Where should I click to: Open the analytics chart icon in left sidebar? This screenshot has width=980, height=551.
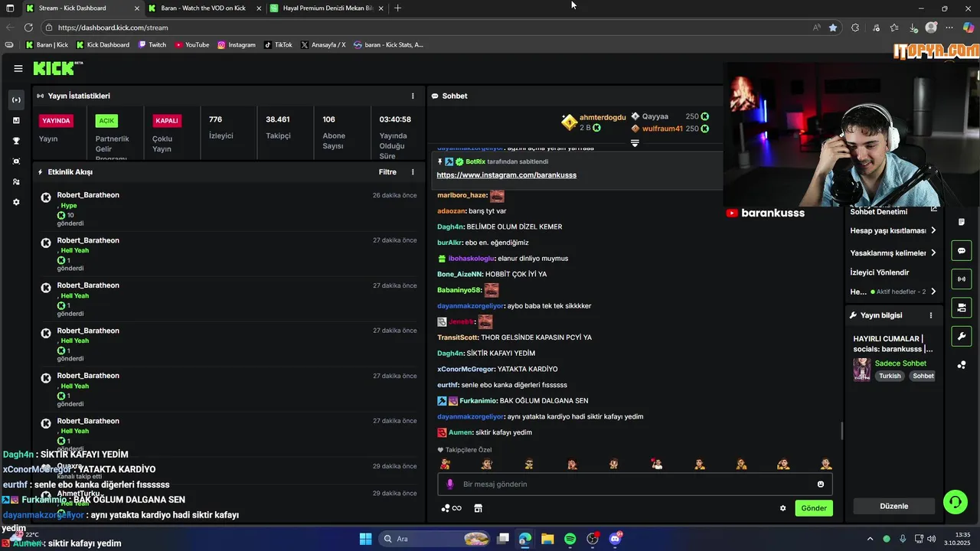coord(16,120)
